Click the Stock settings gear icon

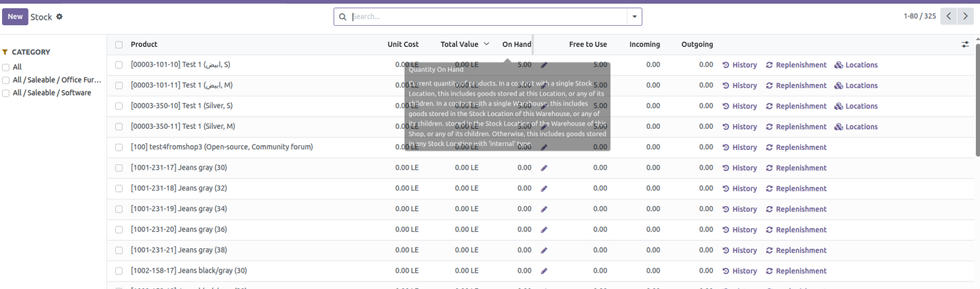pos(60,17)
